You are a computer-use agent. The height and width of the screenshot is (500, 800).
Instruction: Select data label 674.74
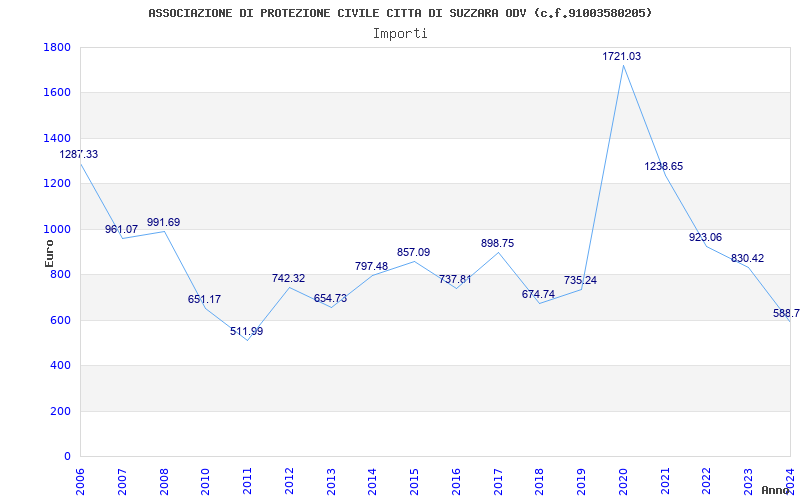[538, 294]
